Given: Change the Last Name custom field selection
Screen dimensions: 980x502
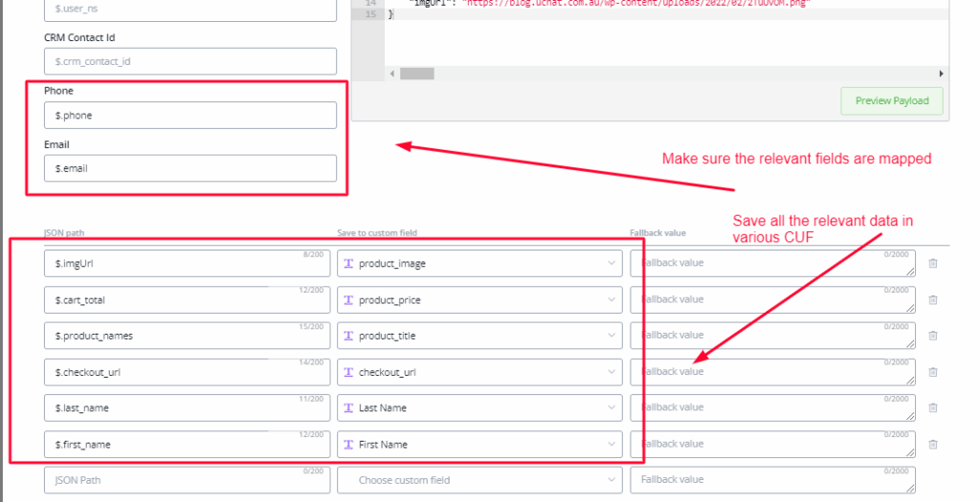Looking at the screenshot, I should (x=479, y=408).
